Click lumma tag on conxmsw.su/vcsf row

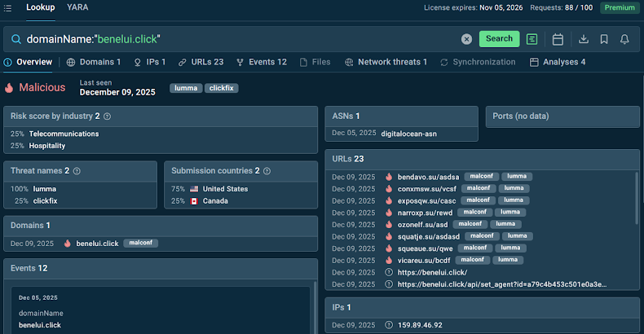point(514,188)
